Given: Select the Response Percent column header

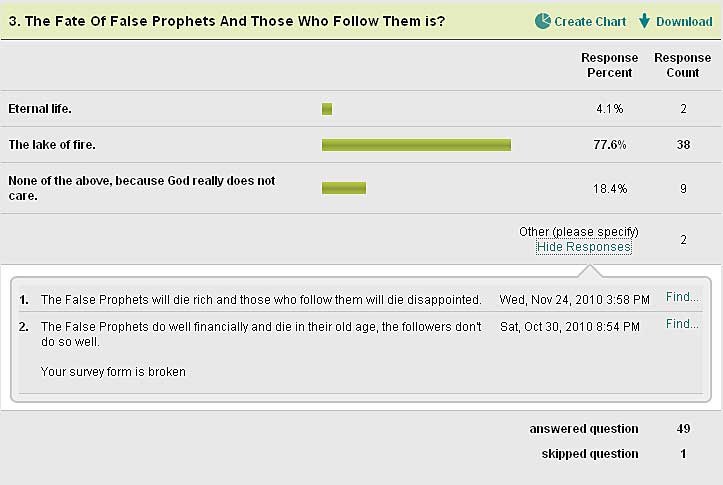Looking at the screenshot, I should coord(609,65).
